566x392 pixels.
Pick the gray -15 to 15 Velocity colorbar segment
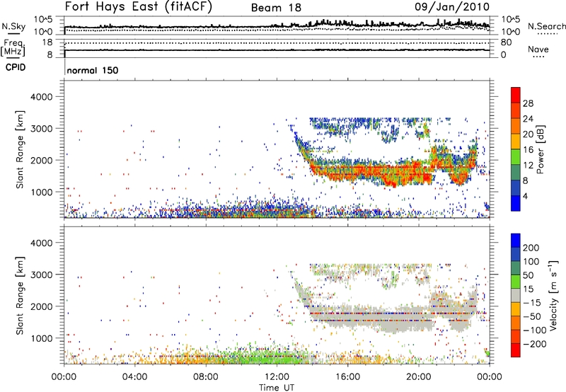pos(516,295)
